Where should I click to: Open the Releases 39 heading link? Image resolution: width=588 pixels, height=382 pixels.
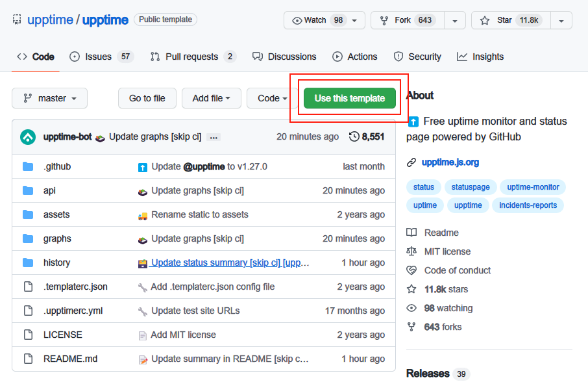pyautogui.click(x=438, y=374)
